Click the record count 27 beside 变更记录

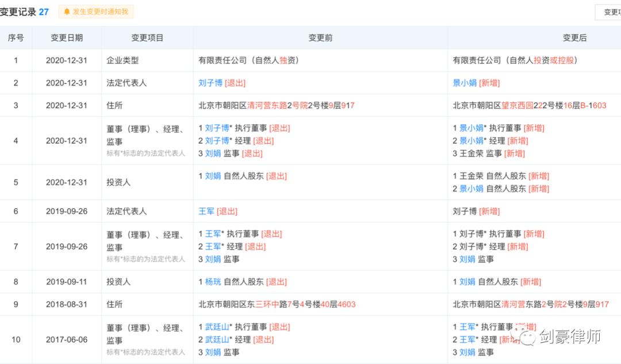(x=44, y=11)
